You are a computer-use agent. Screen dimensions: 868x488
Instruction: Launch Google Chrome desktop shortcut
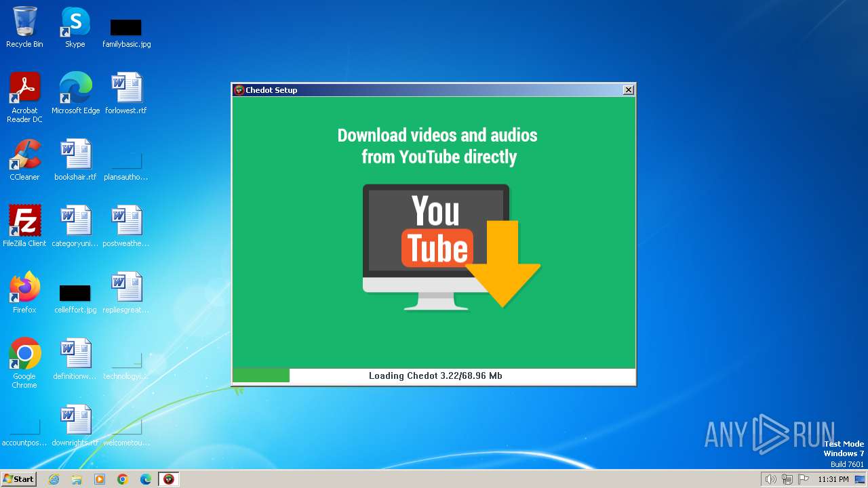coord(24,363)
